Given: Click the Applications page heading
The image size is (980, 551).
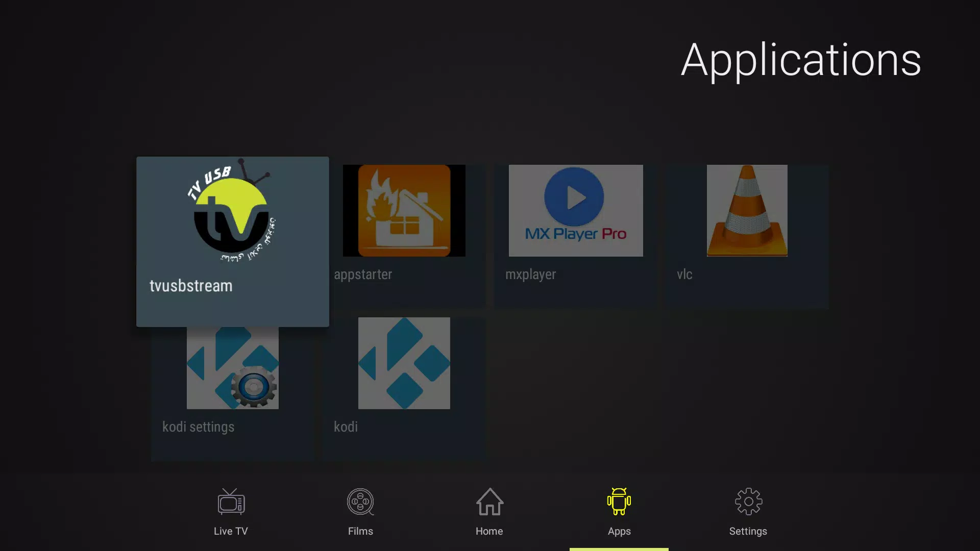Looking at the screenshot, I should [x=801, y=61].
